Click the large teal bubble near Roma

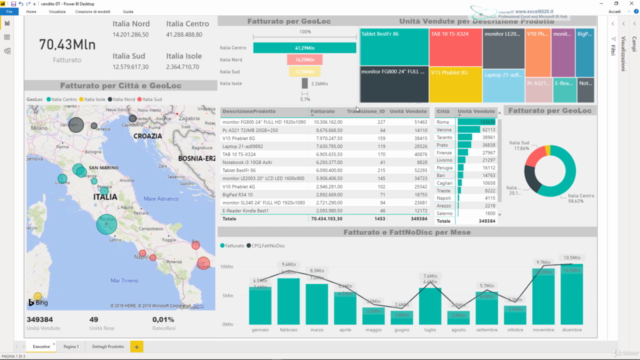(x=107, y=224)
